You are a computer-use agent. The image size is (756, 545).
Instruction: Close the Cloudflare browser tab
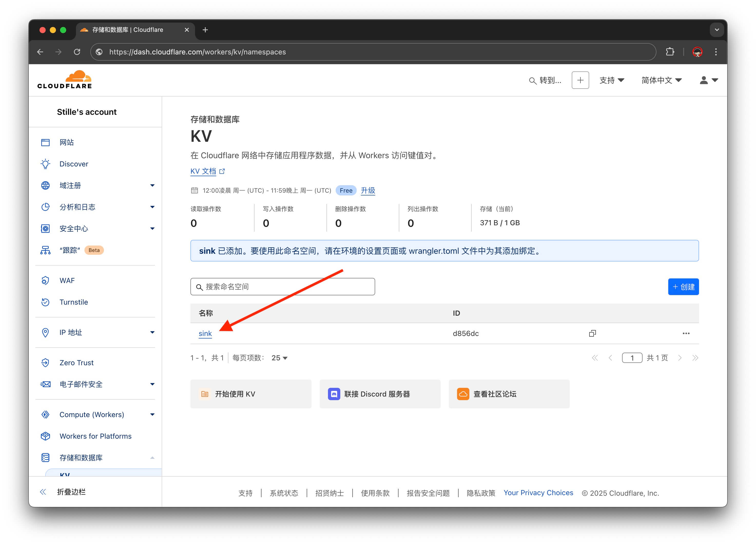tap(187, 30)
